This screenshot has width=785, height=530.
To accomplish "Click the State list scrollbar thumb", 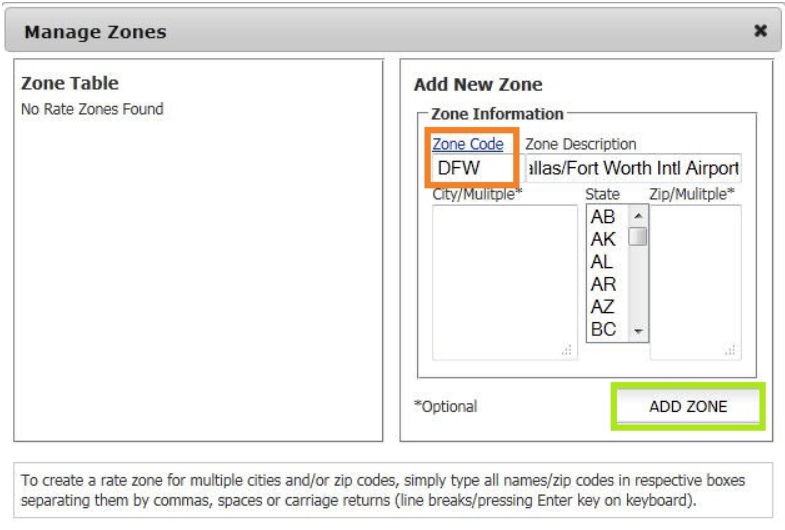I will point(637,236).
